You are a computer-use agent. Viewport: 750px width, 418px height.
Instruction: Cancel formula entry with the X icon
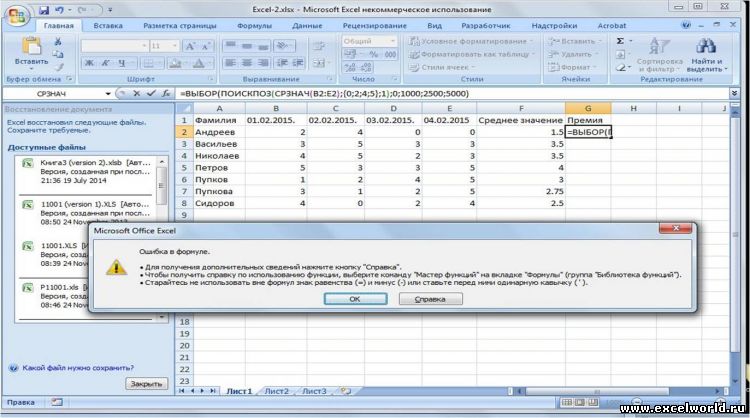(x=137, y=93)
